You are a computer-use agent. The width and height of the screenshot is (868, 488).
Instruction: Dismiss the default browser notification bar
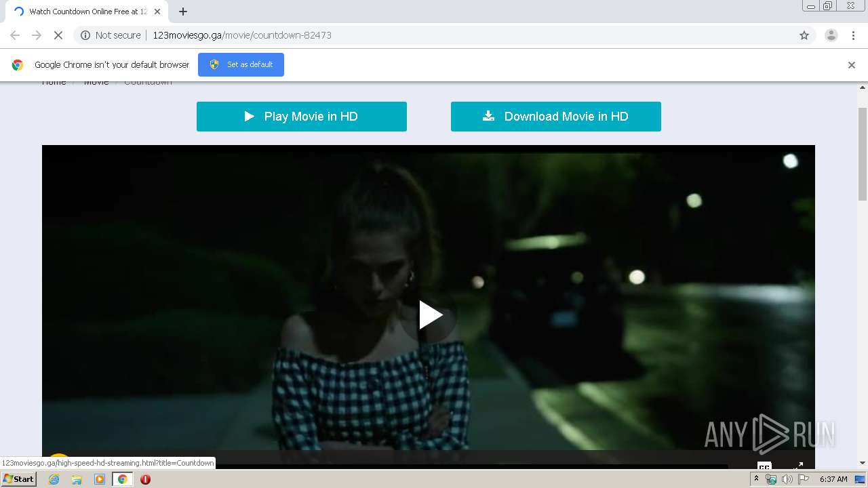(x=852, y=65)
